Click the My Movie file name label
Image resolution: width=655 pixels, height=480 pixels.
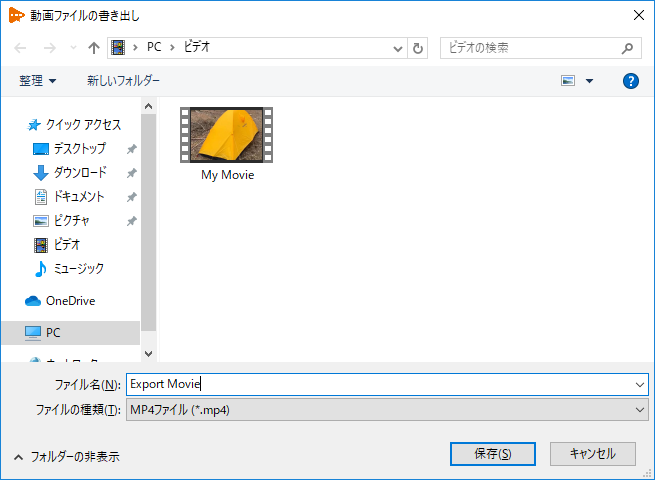pyautogui.click(x=228, y=175)
